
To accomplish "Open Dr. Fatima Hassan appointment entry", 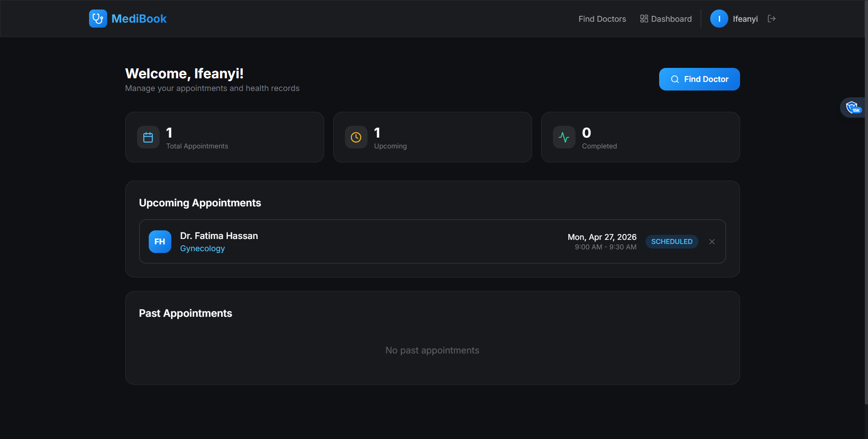I will coord(219,236).
